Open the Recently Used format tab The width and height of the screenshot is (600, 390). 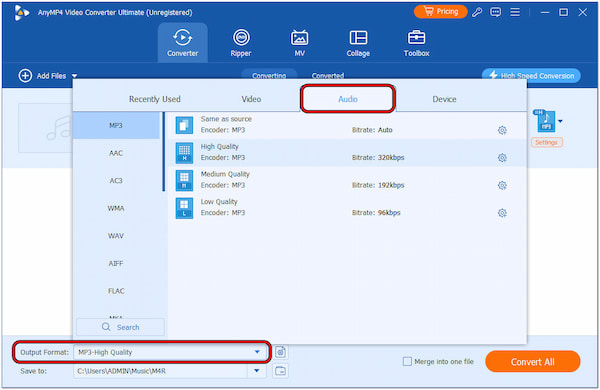point(155,99)
